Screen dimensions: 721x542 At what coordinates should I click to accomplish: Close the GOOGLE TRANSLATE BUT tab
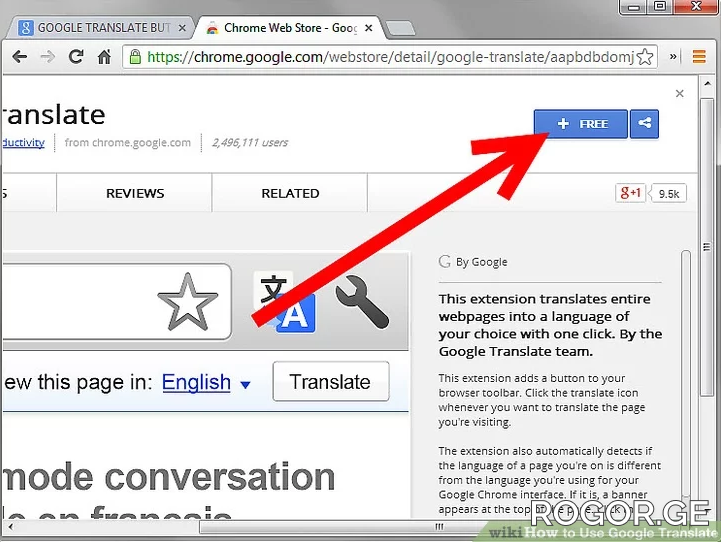tap(182, 28)
